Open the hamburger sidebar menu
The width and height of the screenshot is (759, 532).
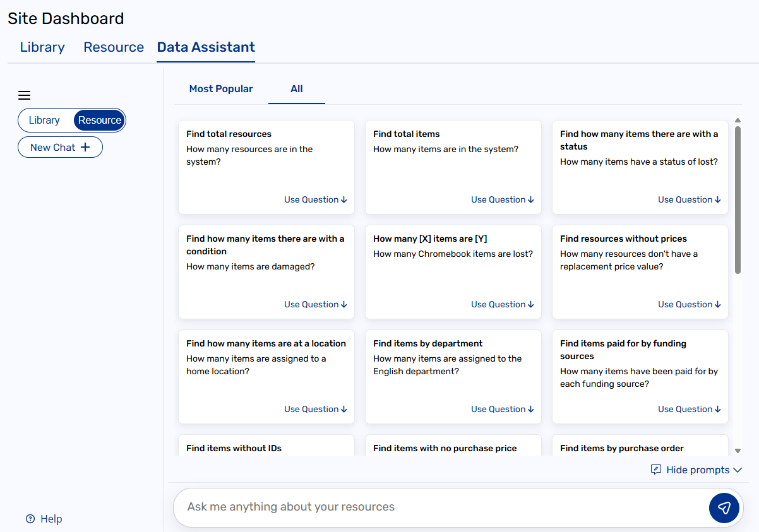(24, 95)
